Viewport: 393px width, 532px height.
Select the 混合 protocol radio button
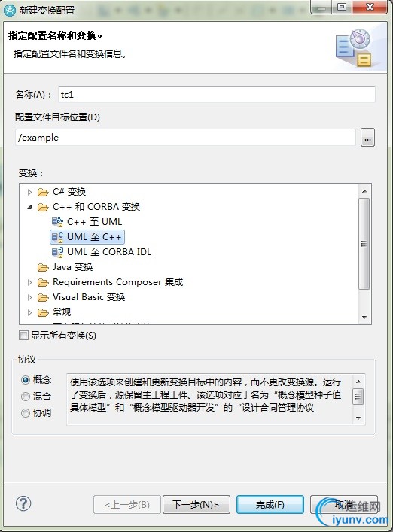(26, 396)
